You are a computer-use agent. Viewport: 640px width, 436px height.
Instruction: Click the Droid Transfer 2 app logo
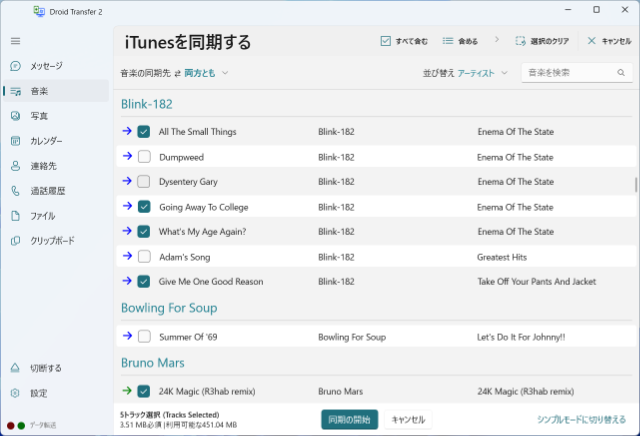pyautogui.click(x=39, y=11)
